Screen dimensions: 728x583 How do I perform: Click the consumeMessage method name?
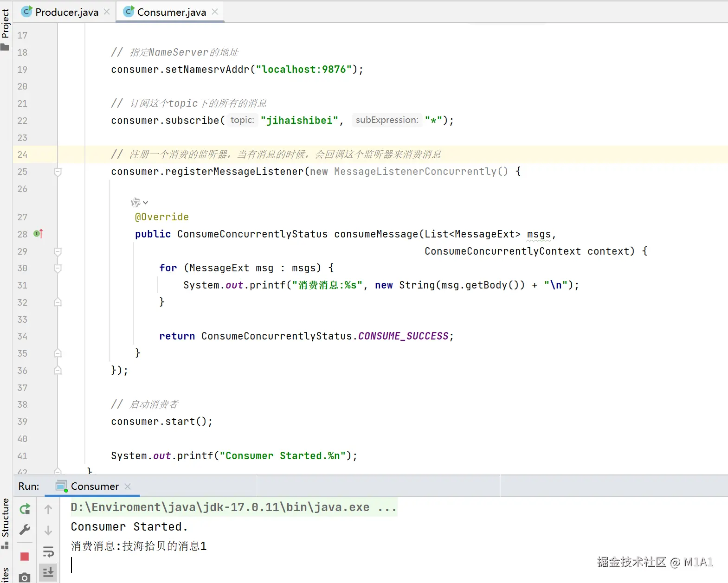pyautogui.click(x=376, y=234)
